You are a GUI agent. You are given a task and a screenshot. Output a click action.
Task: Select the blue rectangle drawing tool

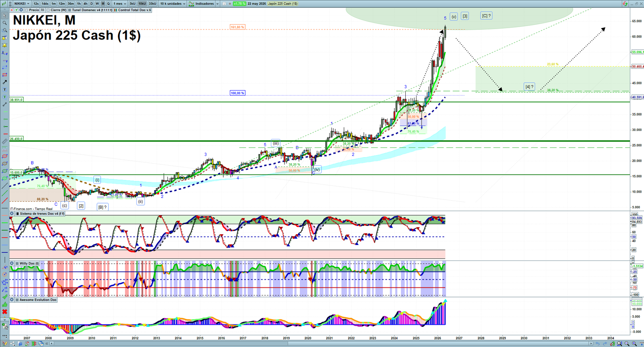click(5, 67)
